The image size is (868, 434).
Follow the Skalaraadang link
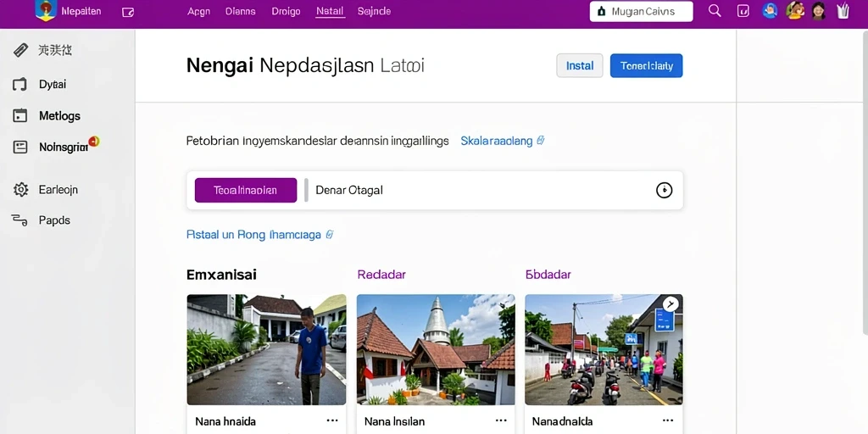click(497, 142)
